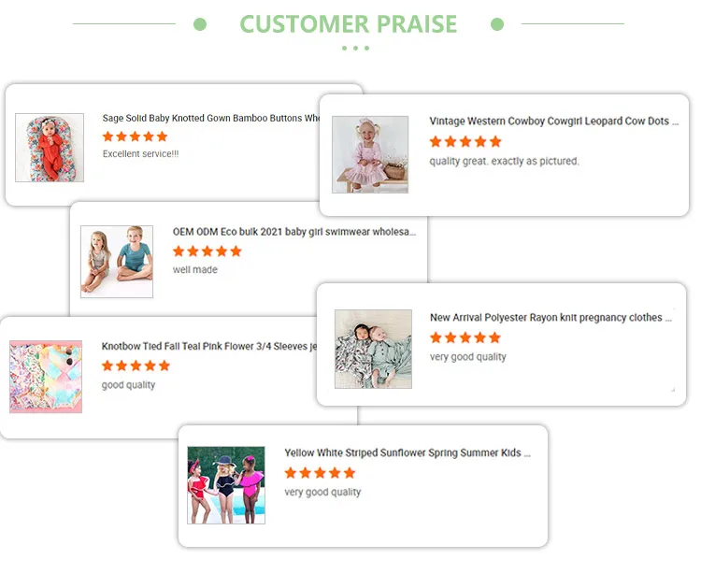Open the colorful floral fabric thumbnail

[x=46, y=377]
